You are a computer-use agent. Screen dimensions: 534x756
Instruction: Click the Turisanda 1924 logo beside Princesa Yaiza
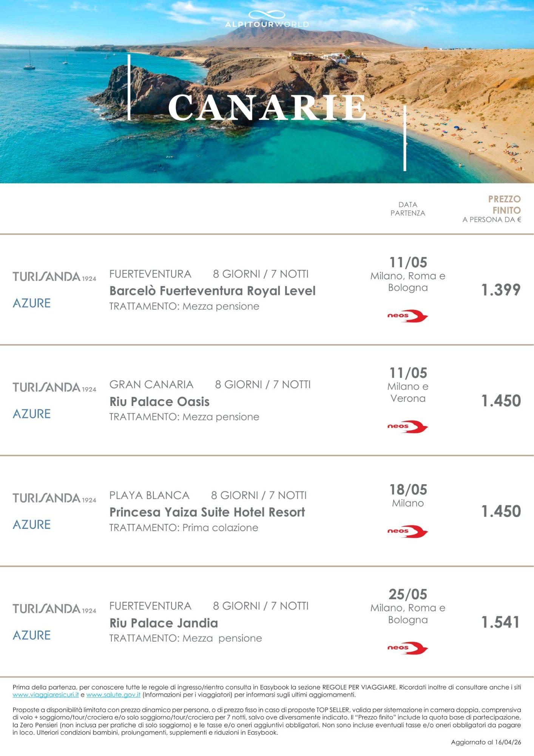click(54, 498)
